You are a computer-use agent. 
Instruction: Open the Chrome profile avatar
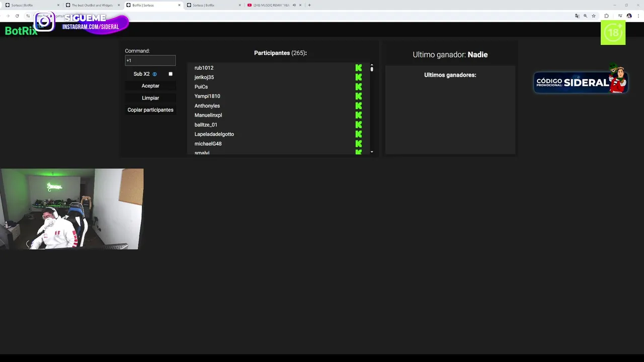pyautogui.click(x=629, y=16)
